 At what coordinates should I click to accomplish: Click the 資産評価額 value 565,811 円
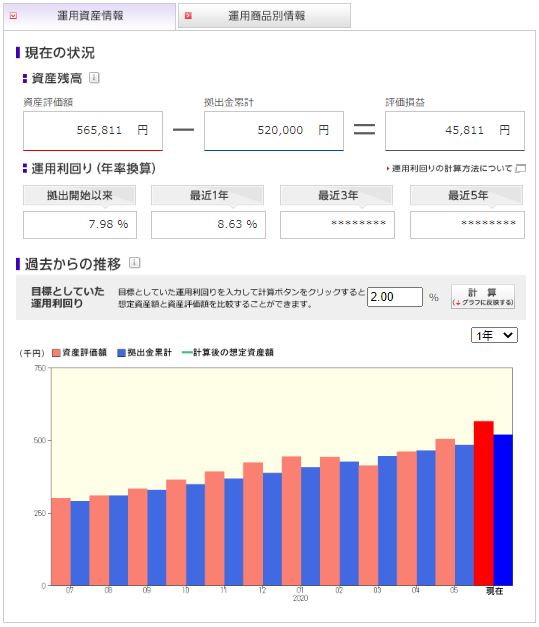click(93, 130)
